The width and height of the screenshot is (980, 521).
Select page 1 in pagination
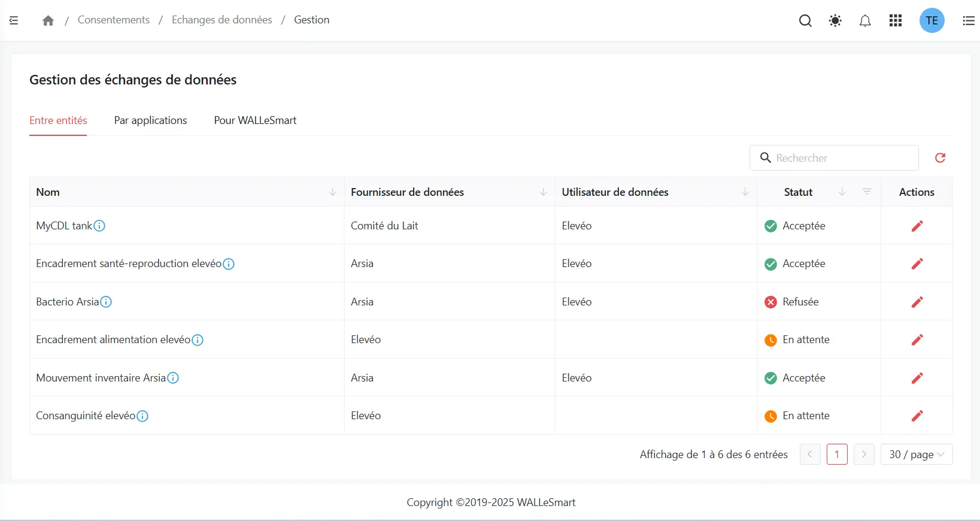click(836, 455)
